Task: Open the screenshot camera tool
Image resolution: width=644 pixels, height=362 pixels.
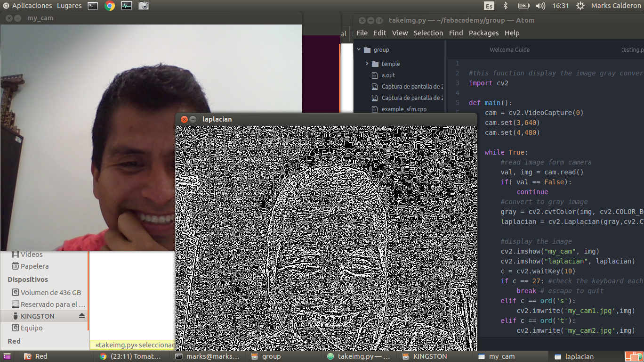Action: pos(143,6)
